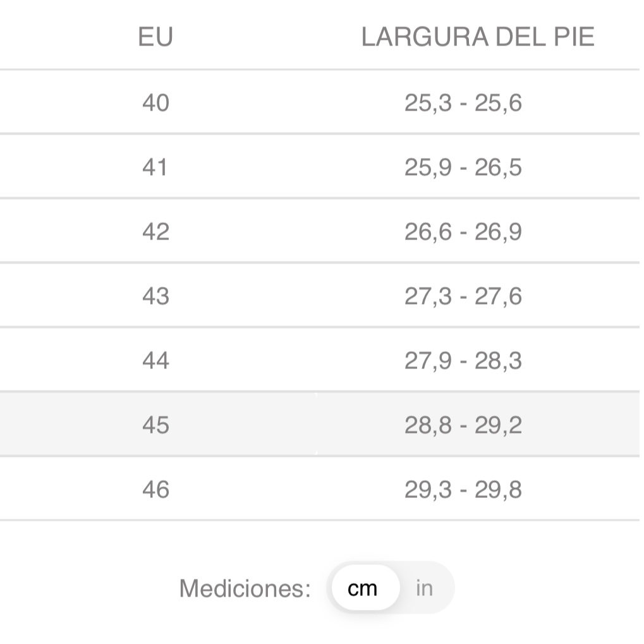Image resolution: width=644 pixels, height=644 pixels.
Task: Select the highlighted EU size 45
Action: 155,425
